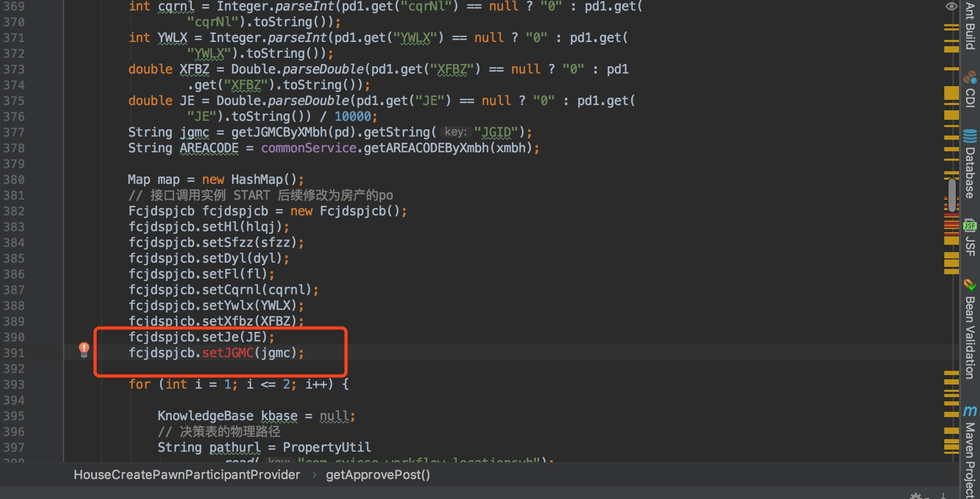
Task: Click the AREACODE variable declaration
Action: tap(209, 148)
